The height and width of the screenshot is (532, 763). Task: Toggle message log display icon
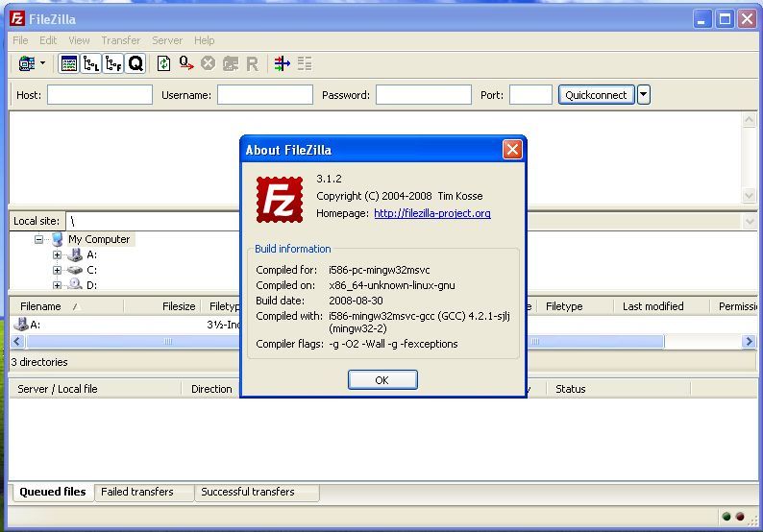[68, 63]
